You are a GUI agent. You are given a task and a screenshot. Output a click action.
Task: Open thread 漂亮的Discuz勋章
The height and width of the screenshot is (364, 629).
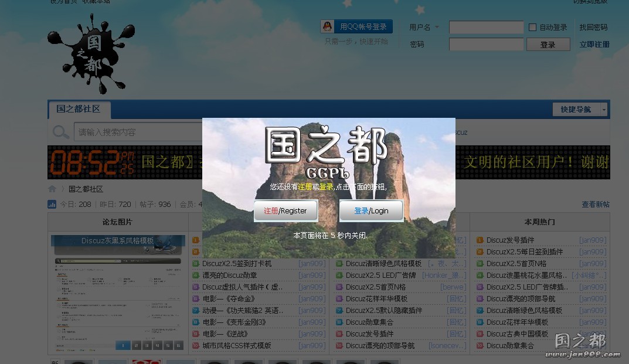[x=229, y=275]
